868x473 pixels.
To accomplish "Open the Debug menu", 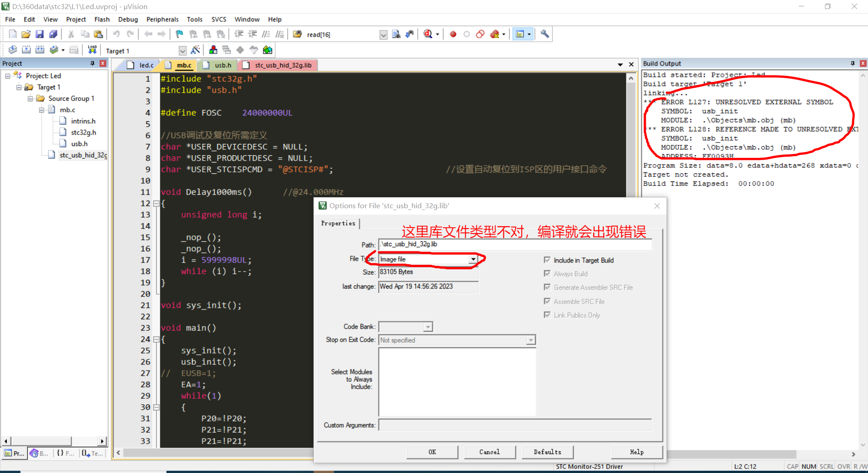I will point(128,19).
